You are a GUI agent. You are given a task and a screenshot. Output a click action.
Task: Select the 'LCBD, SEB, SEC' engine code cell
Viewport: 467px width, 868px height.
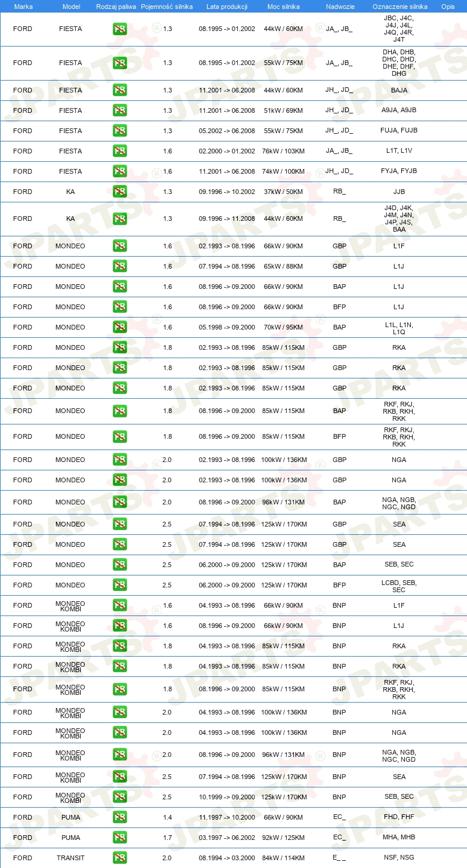coord(399,586)
